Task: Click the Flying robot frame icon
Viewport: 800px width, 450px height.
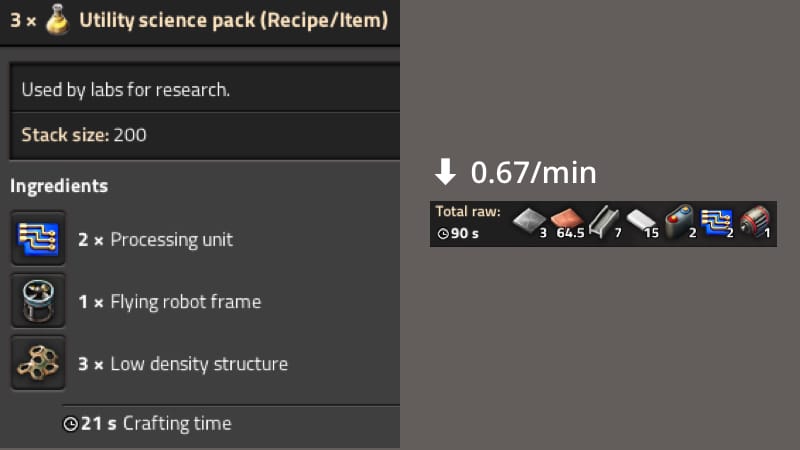Action: tap(38, 301)
